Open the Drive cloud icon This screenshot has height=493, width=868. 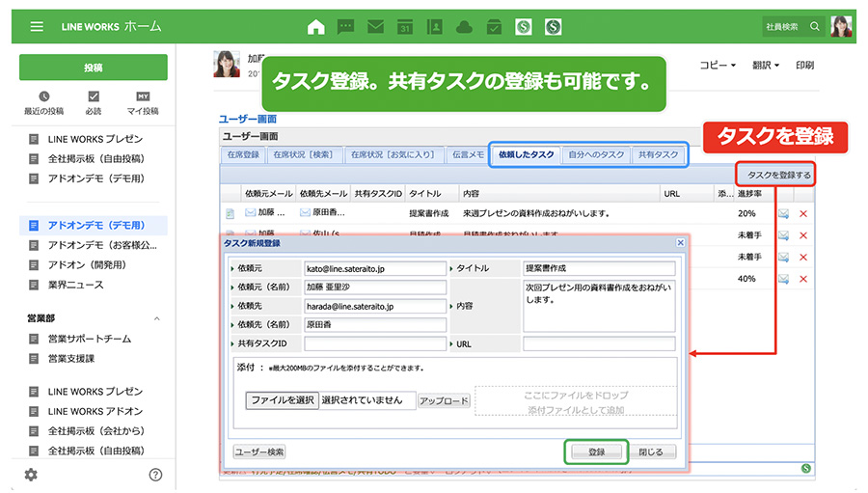[464, 27]
